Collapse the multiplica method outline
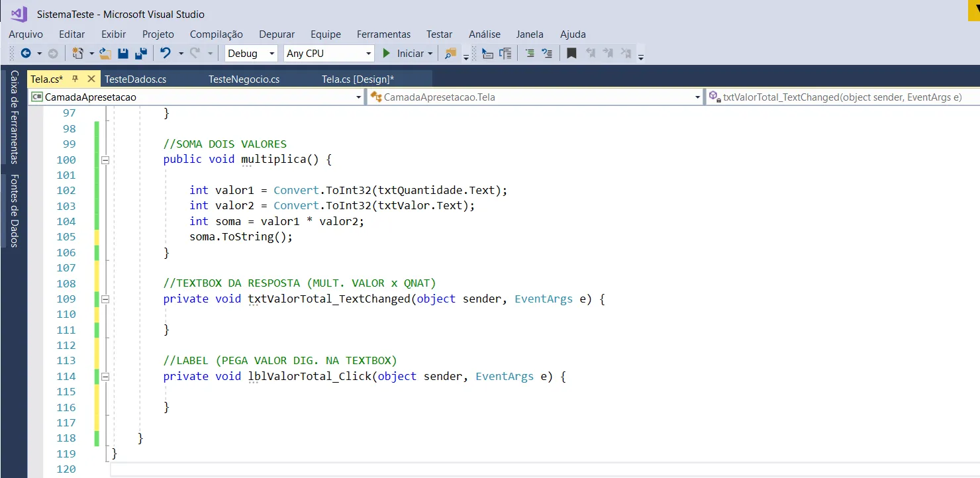The width and height of the screenshot is (980, 478). 105,160
